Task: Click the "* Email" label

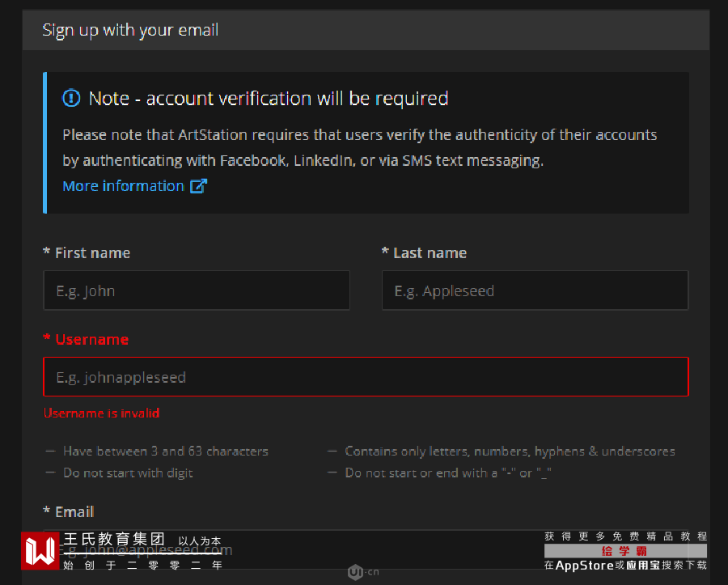Action: pos(69,511)
